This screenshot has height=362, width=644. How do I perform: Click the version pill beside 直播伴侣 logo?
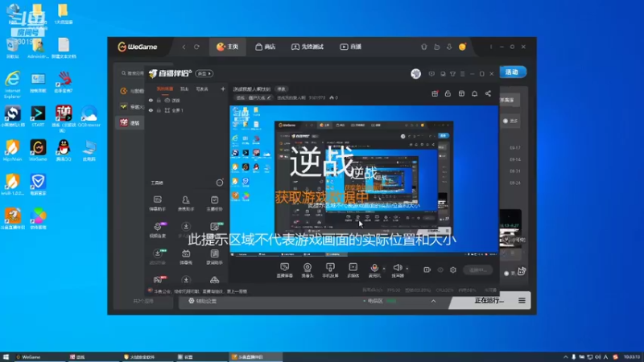(x=204, y=73)
